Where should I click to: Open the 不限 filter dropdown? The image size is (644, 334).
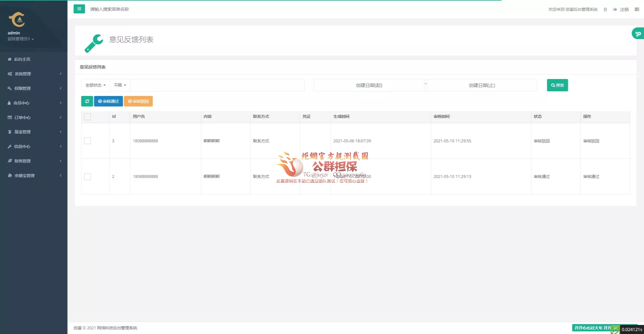pyautogui.click(x=120, y=85)
